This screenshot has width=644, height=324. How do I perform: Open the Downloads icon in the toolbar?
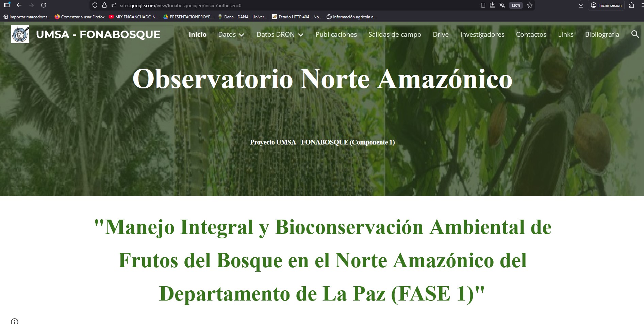click(x=581, y=5)
